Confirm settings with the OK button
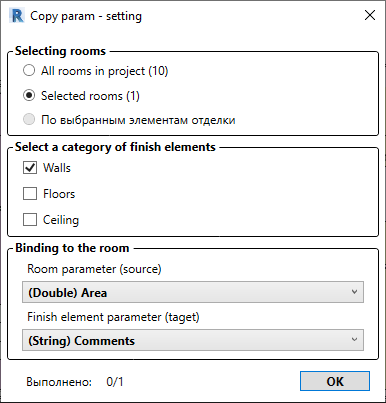 pos(335,381)
